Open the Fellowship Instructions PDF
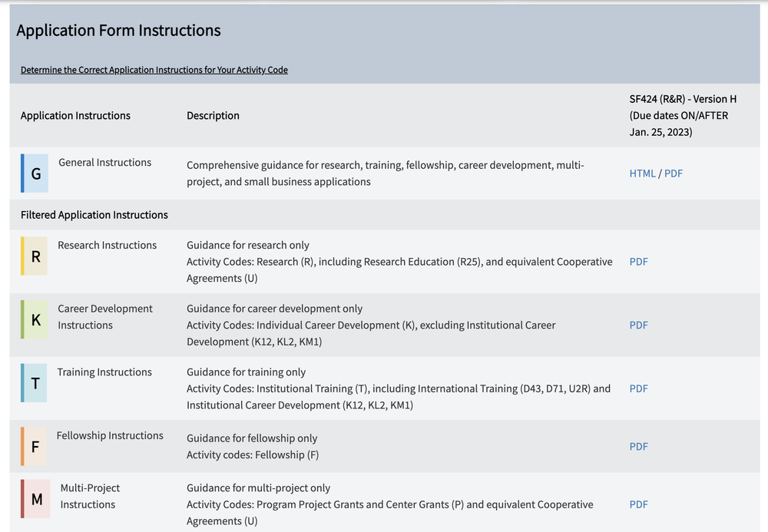 (x=638, y=447)
